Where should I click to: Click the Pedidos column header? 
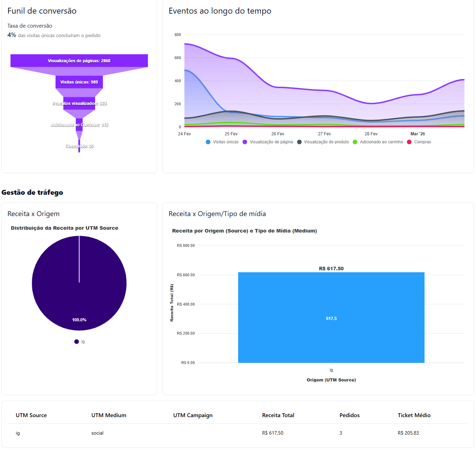(x=349, y=415)
